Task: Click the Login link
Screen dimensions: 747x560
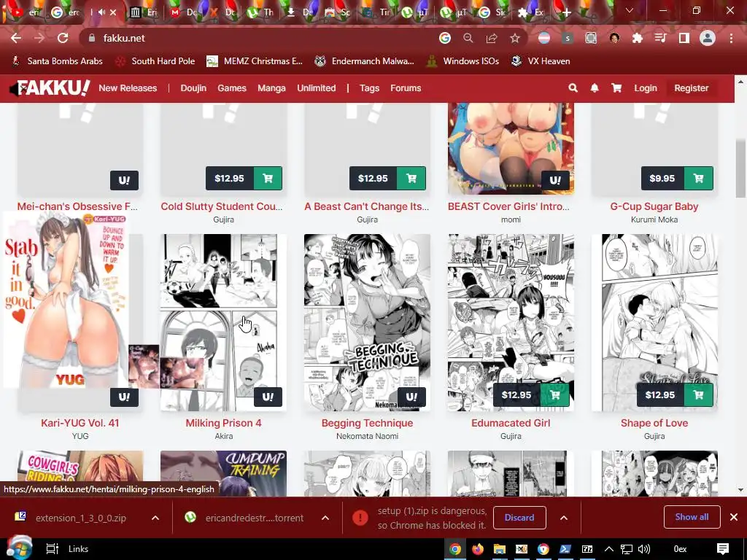Action: click(646, 88)
